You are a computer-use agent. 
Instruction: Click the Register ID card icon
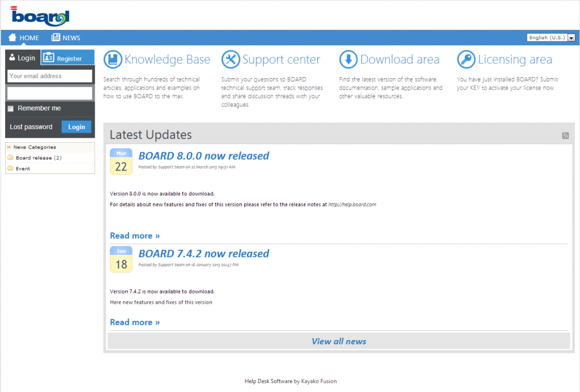(49, 58)
